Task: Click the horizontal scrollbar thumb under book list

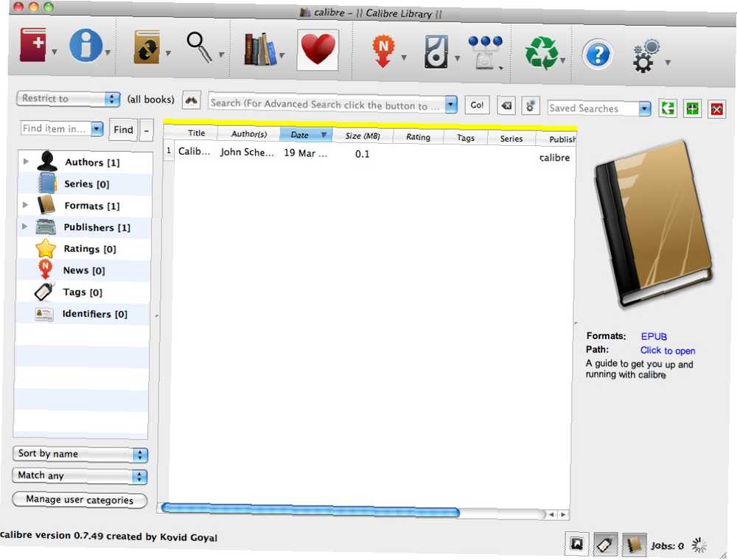Action: click(x=310, y=511)
